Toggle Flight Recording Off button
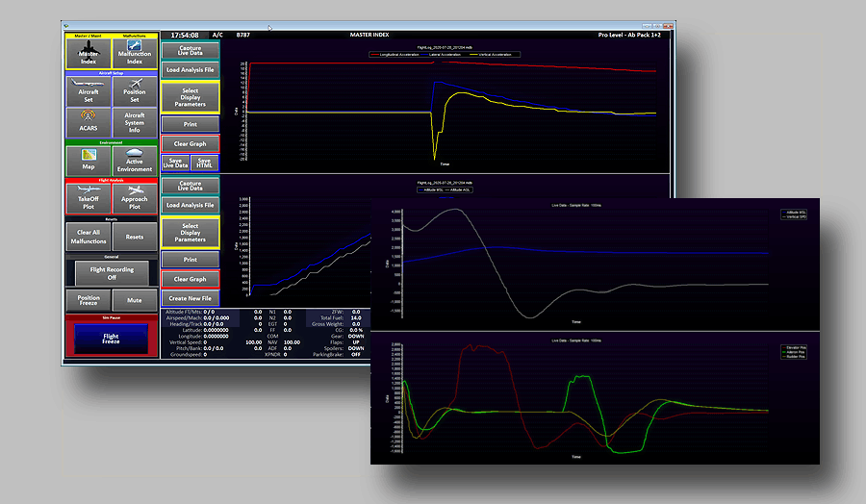866x504 pixels. pos(112,273)
